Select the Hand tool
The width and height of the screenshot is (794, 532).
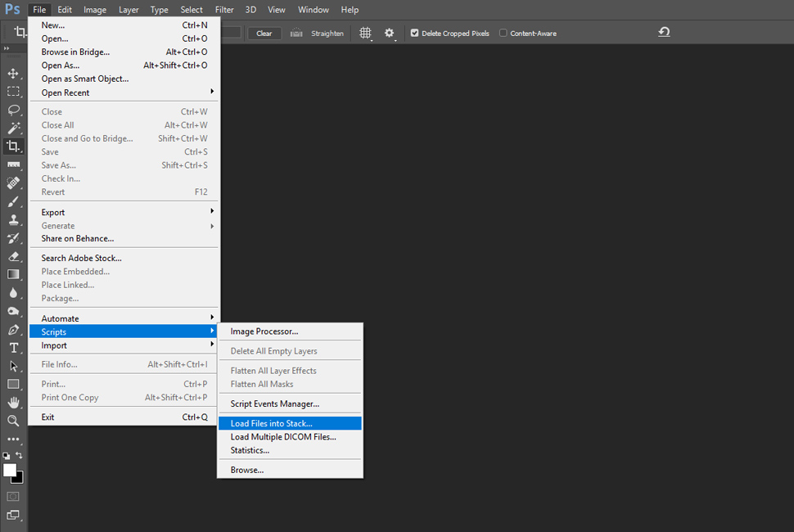pos(13,403)
